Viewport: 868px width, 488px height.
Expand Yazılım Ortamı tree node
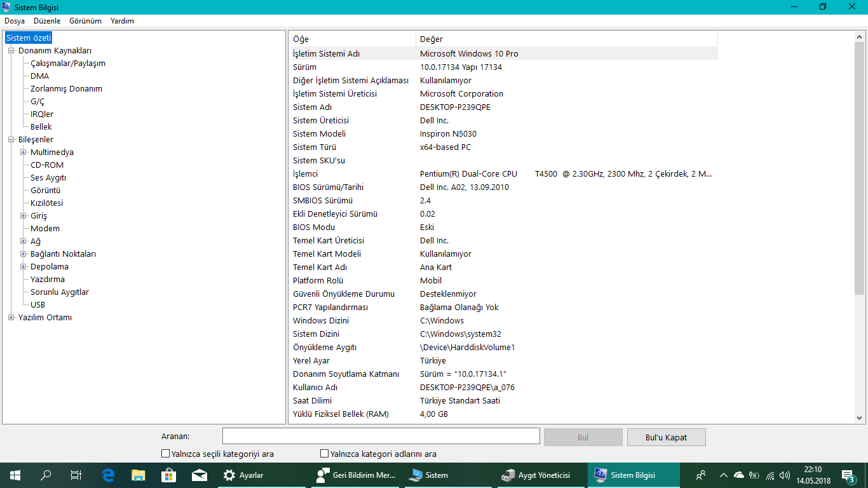(x=11, y=318)
